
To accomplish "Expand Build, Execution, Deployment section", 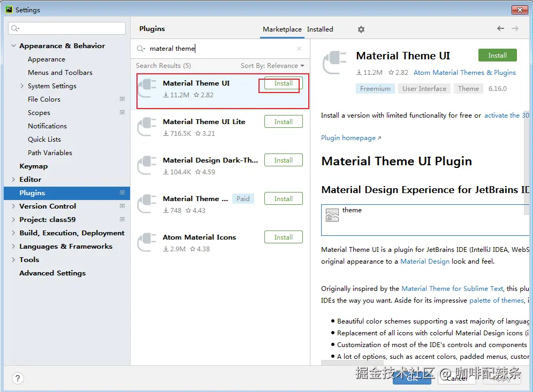I will (x=13, y=233).
